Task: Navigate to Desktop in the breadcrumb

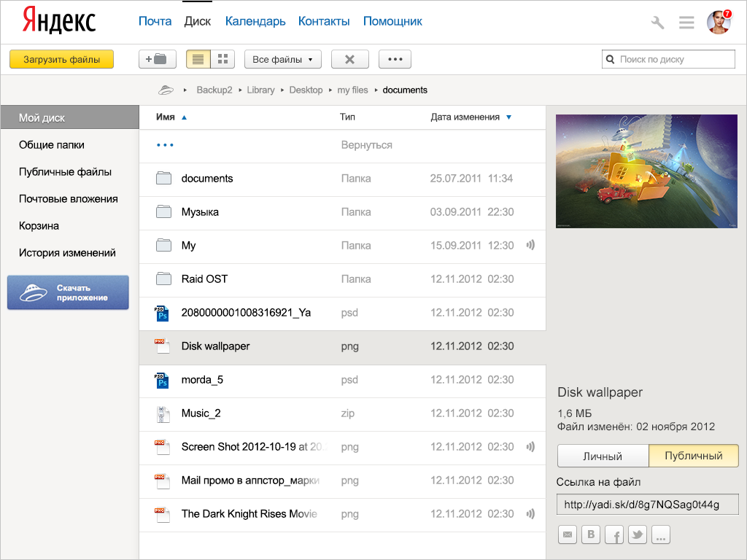Action: tap(306, 90)
